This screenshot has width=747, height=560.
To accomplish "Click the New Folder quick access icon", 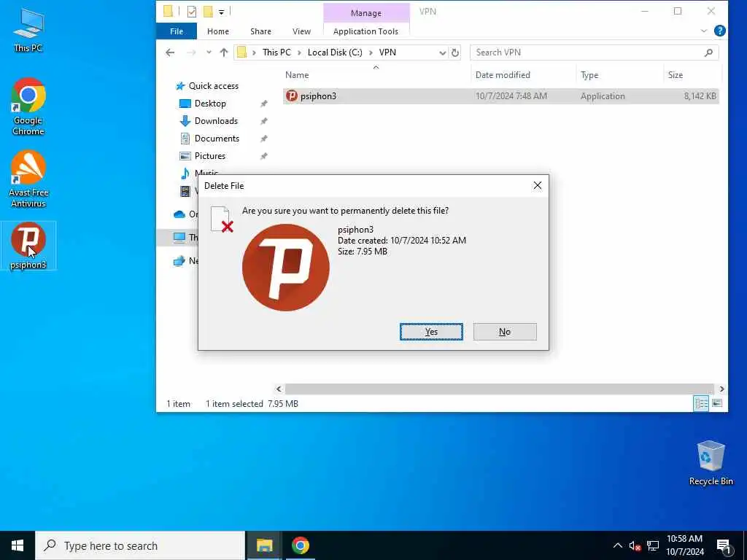I will (x=208, y=12).
